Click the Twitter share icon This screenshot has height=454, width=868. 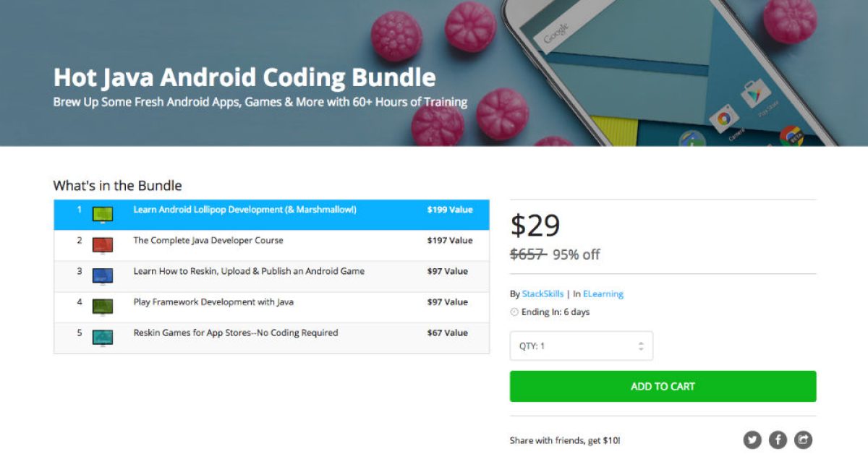(x=752, y=440)
